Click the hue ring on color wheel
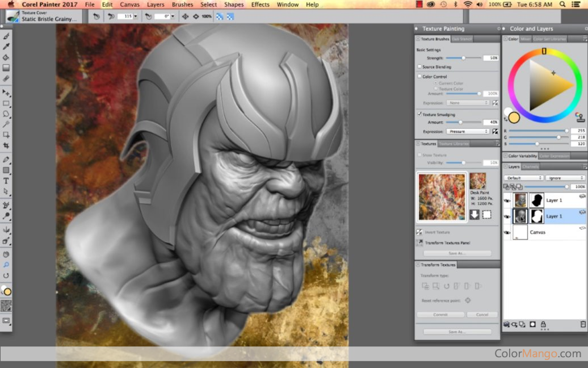The height and width of the screenshot is (368, 588). click(x=544, y=51)
